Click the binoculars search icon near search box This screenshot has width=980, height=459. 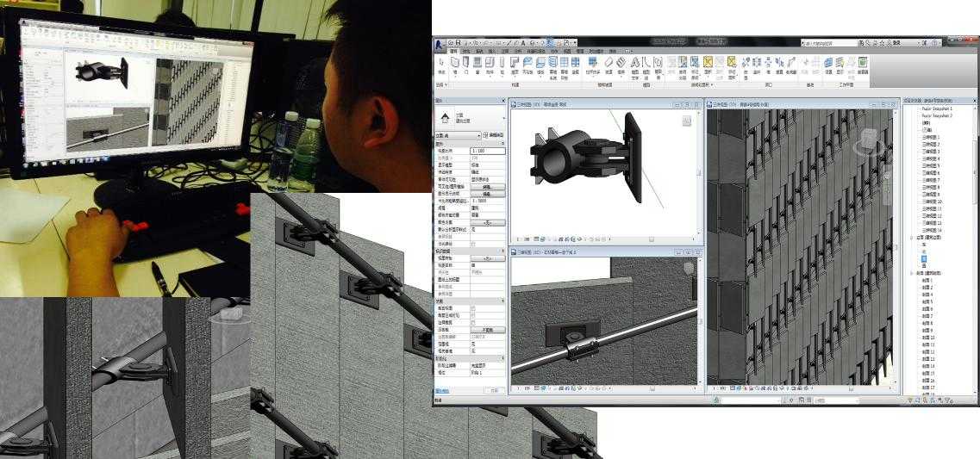(x=863, y=43)
